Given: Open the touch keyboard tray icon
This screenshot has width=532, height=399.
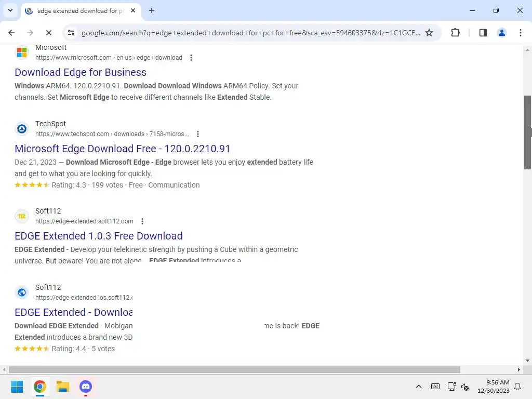Looking at the screenshot, I should [435, 387].
